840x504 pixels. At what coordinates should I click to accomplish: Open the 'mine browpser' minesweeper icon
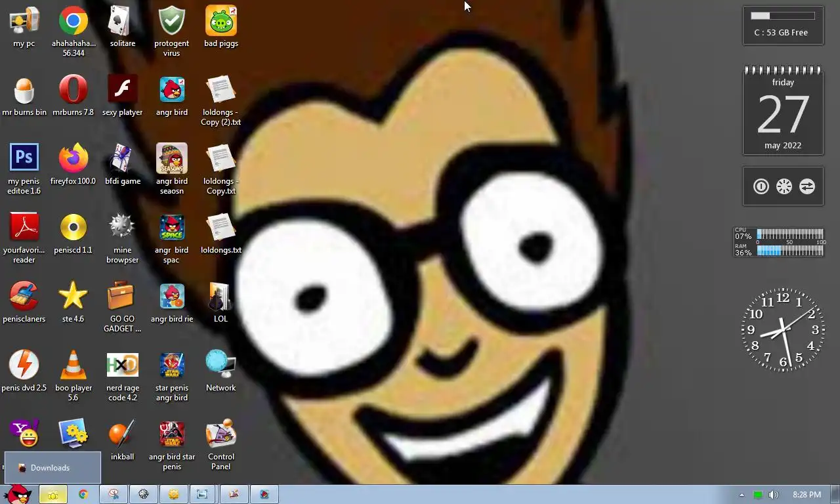coord(123,238)
